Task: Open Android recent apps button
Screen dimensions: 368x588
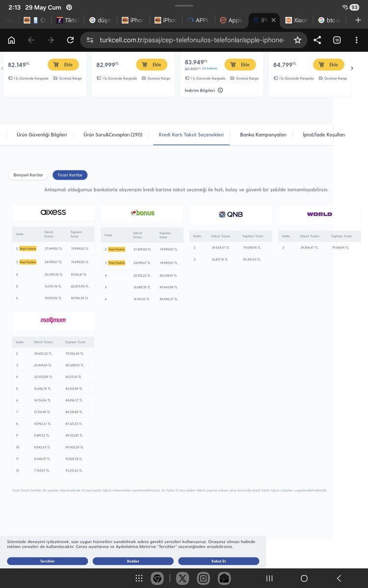Action: pyautogui.click(x=269, y=578)
